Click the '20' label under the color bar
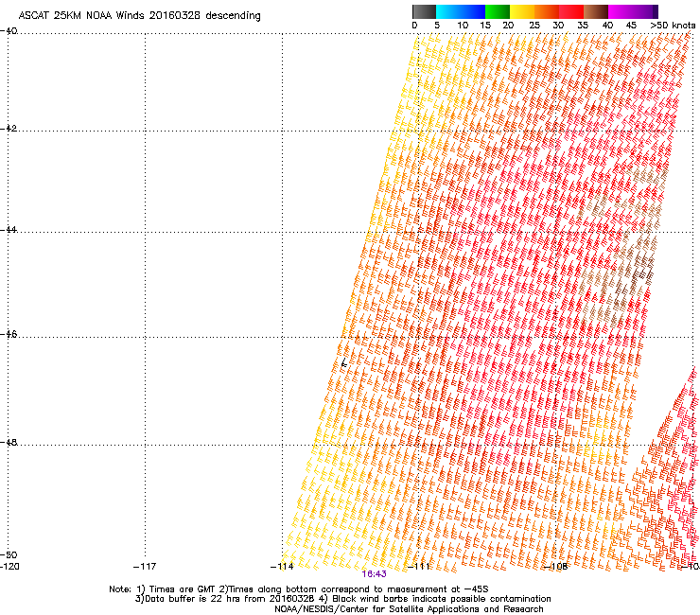The height and width of the screenshot is (615, 700). pyautogui.click(x=509, y=26)
